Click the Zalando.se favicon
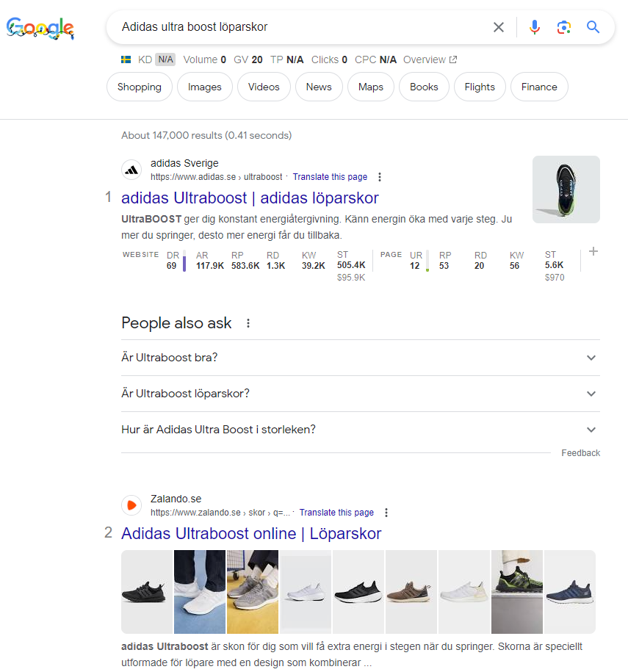This screenshot has width=628, height=672. [131, 505]
